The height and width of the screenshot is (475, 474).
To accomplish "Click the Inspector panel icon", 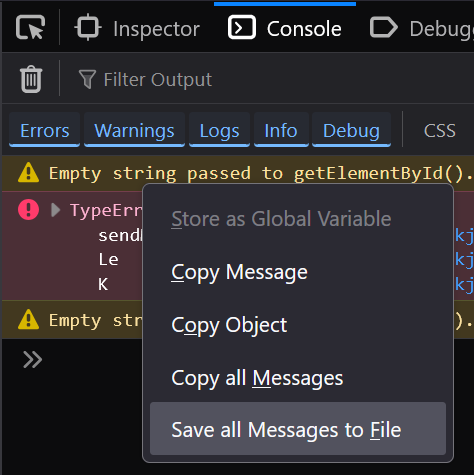I will click(88, 27).
